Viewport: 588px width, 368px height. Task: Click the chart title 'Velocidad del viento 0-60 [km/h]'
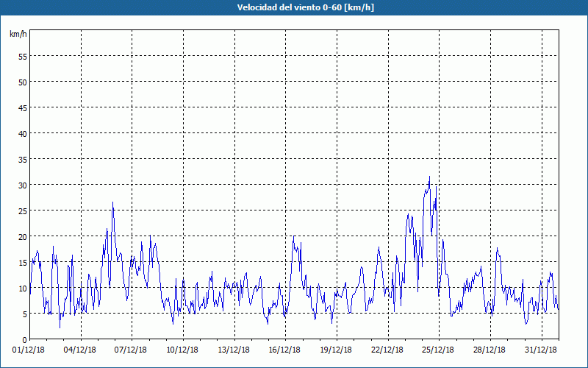(305, 7)
